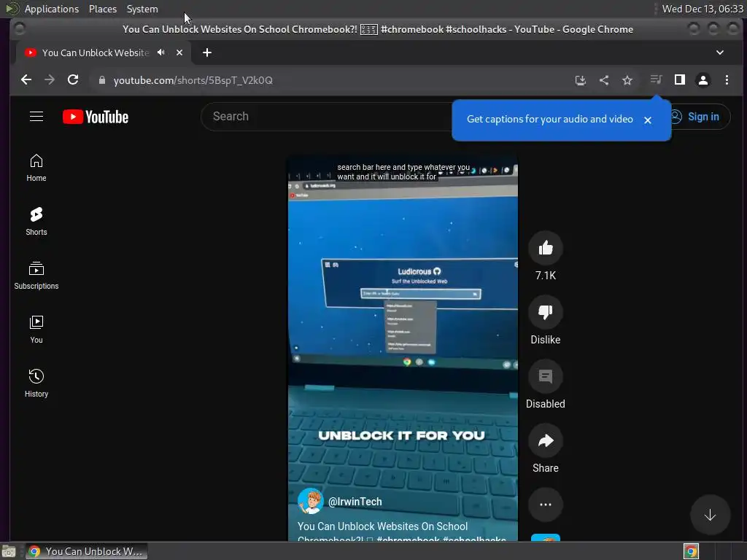Viewport: 747px width, 560px height.
Task: View site info via lock icon
Action: click(x=101, y=80)
